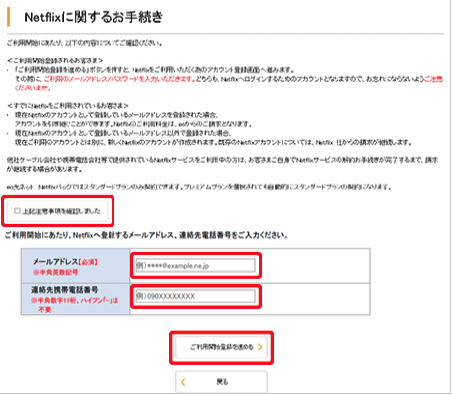The width and height of the screenshot is (453, 395).
Task: Click the ＜ご利用開始登録されるお客さま＞ heading
Action: [x=55, y=60]
